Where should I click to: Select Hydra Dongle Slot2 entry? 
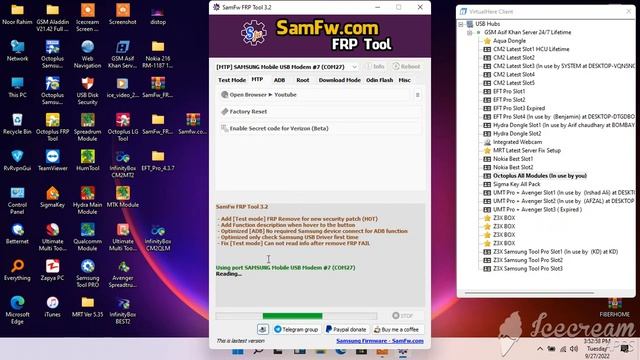517,133
